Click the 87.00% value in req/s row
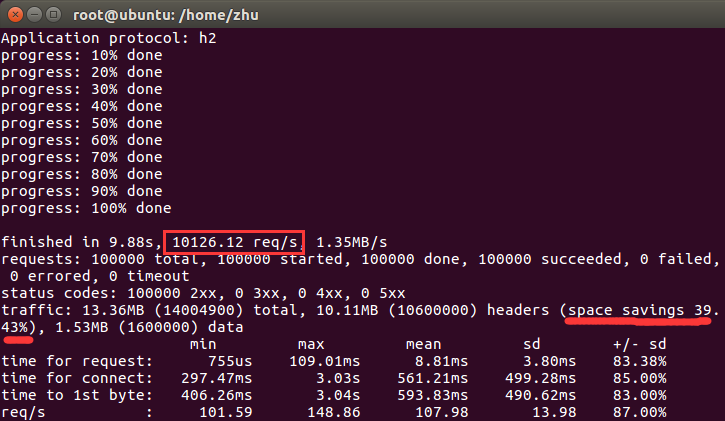This screenshot has width=725, height=421. coord(640,412)
